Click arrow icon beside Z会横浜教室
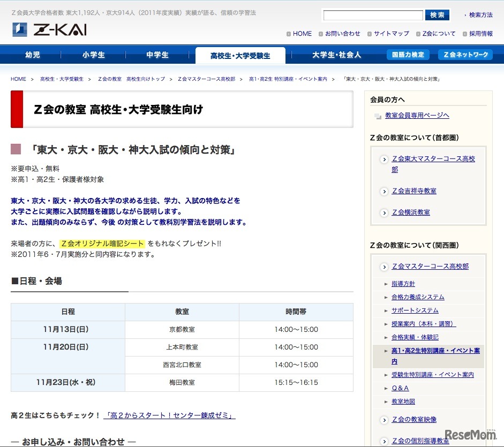 [x=384, y=213]
